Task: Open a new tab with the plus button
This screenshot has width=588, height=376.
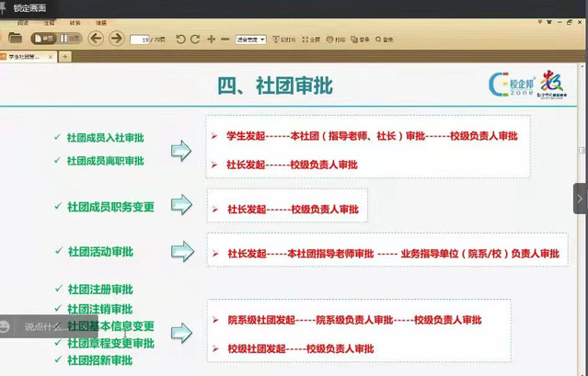Action: pyautogui.click(x=65, y=57)
